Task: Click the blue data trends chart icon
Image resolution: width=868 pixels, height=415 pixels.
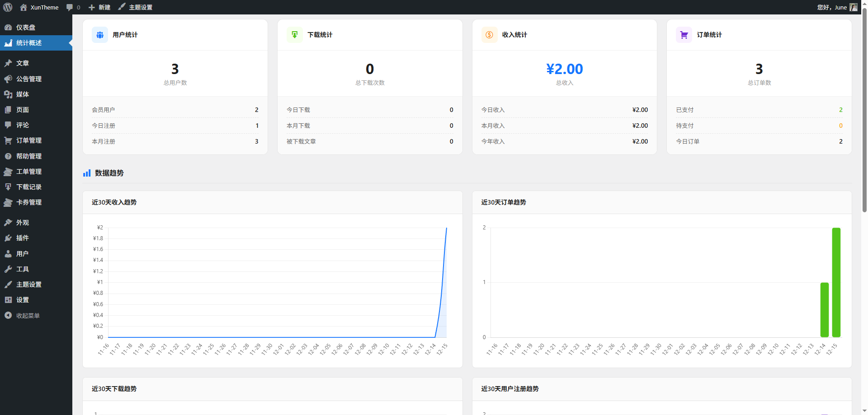Action: tap(87, 173)
